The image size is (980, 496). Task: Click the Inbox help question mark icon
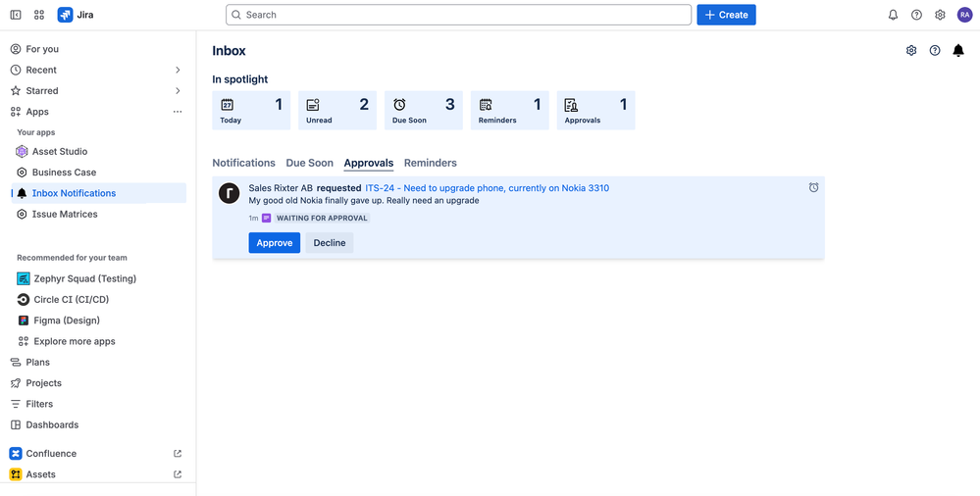pyautogui.click(x=935, y=51)
